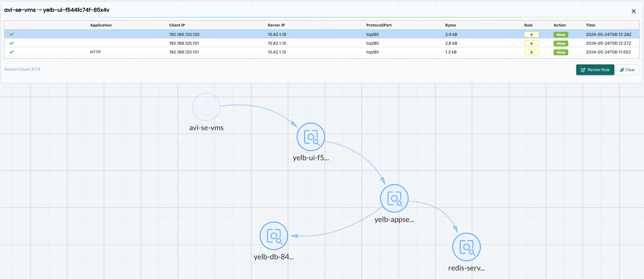Click the yelb-appse... node label

click(x=394, y=220)
